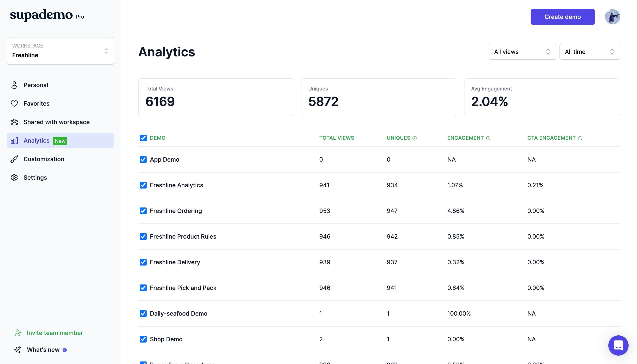637x364 pixels.
Task: Click the What's new sparkle icon
Action: tap(18, 349)
